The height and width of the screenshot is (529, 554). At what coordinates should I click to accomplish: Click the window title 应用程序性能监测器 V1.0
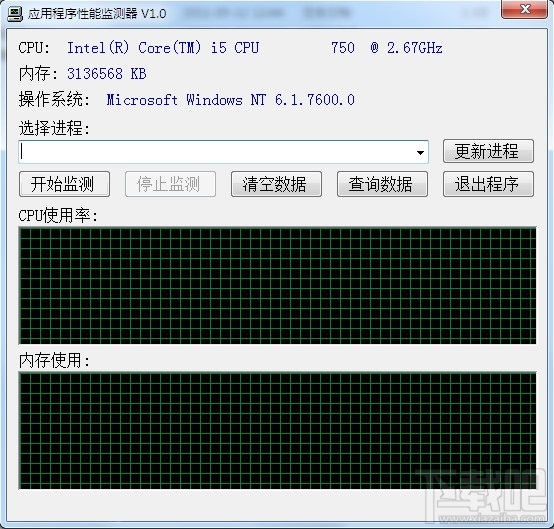tap(97, 14)
